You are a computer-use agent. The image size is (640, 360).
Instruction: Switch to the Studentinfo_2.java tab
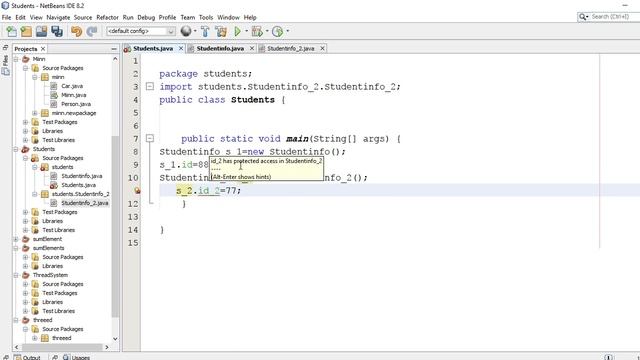click(x=291, y=49)
